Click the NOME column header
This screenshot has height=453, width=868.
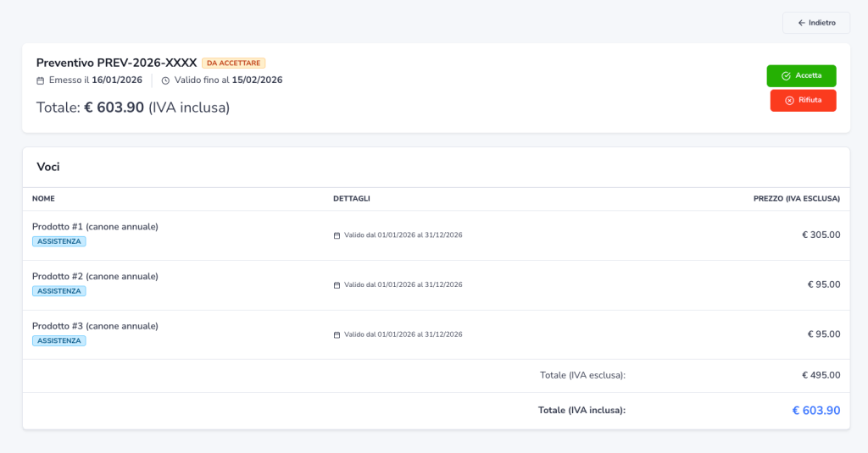tap(43, 199)
